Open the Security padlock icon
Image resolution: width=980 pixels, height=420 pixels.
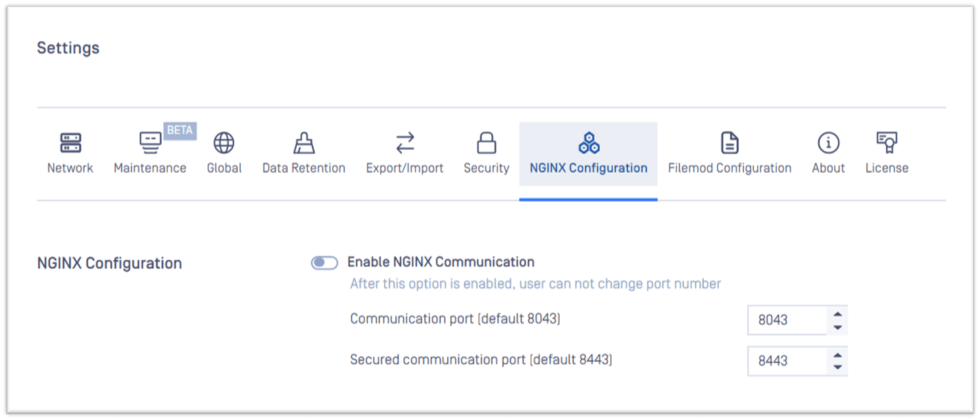click(487, 143)
